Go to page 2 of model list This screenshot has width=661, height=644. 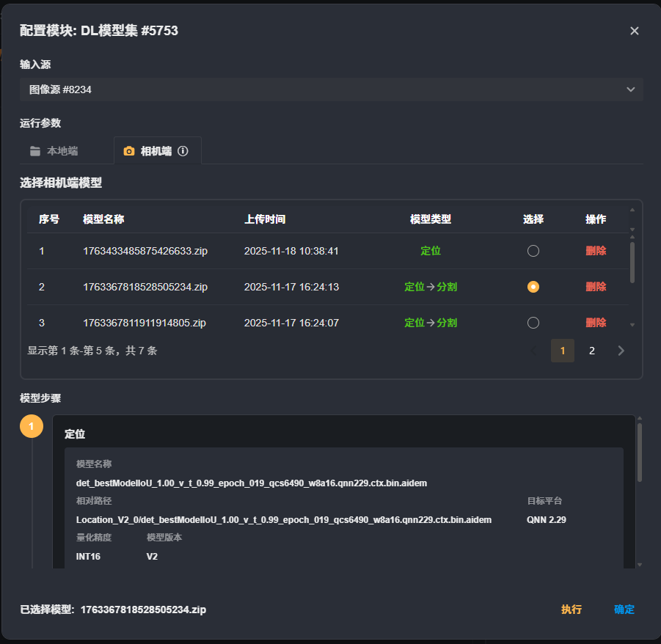click(592, 351)
